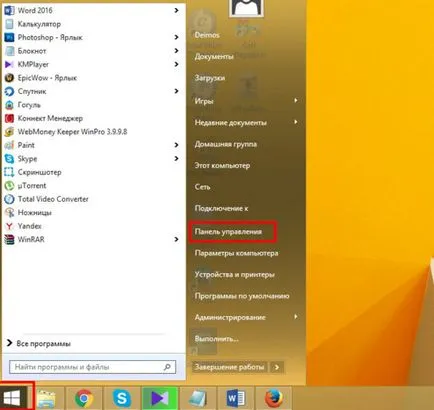Expand Paint submenu arrow
434x410 pixels.
point(176,145)
